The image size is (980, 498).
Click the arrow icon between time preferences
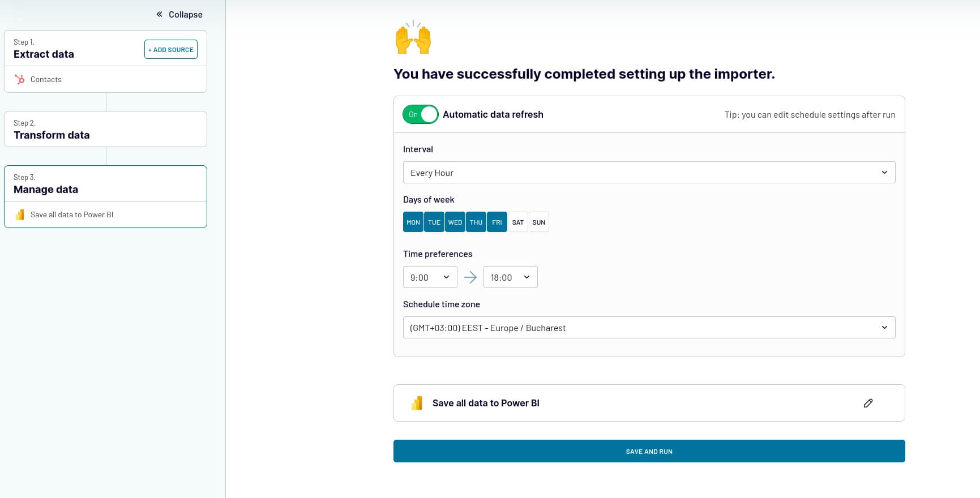click(x=470, y=277)
